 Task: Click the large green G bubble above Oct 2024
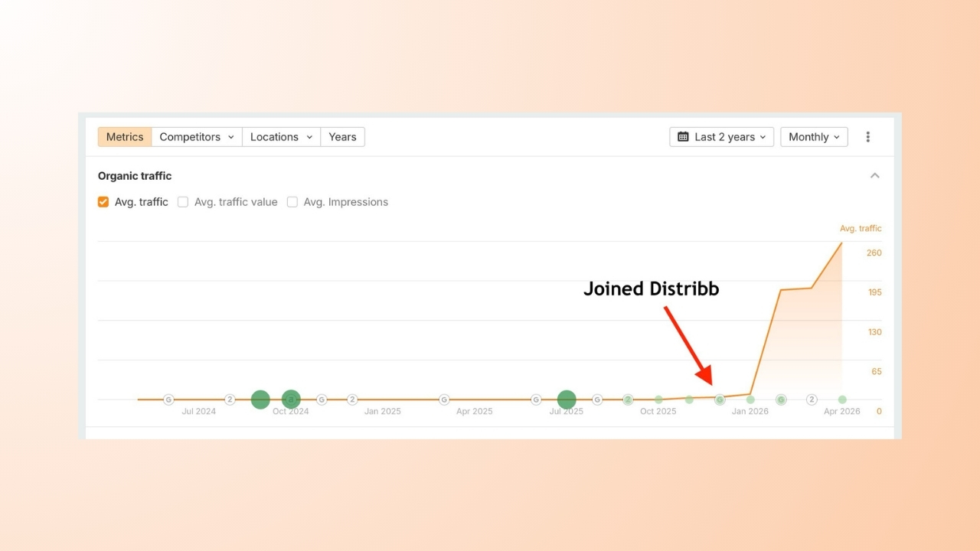(x=291, y=399)
